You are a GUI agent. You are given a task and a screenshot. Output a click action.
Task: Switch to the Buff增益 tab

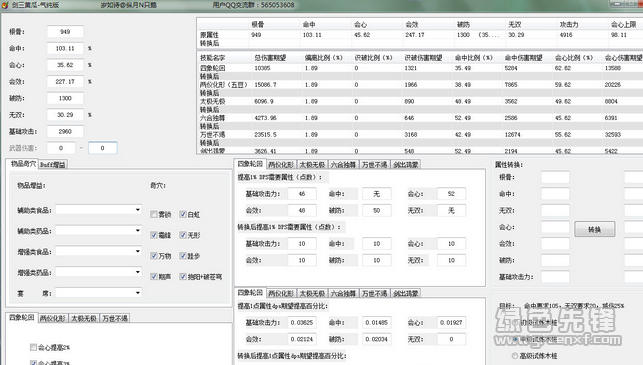coord(52,164)
